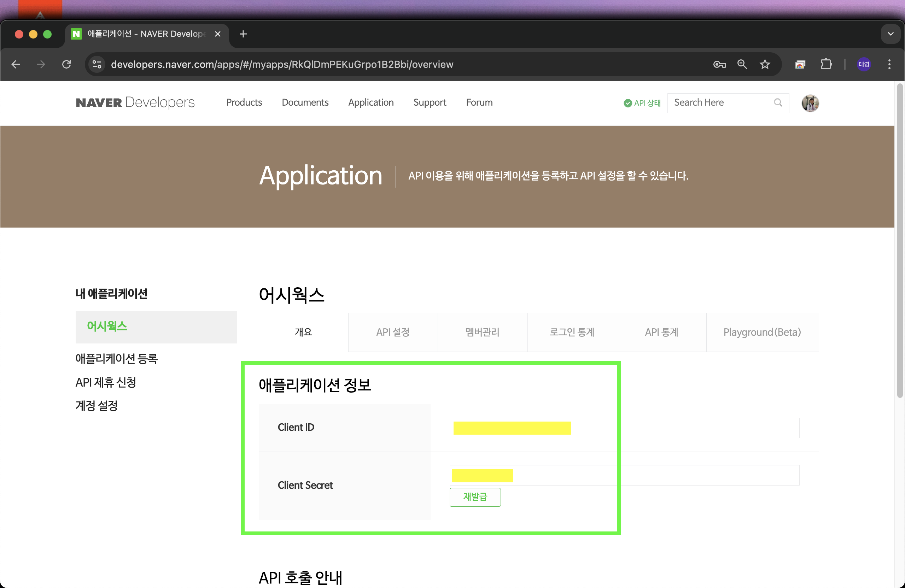Open the Support menu
Image resolution: width=905 pixels, height=588 pixels.
[x=430, y=102]
